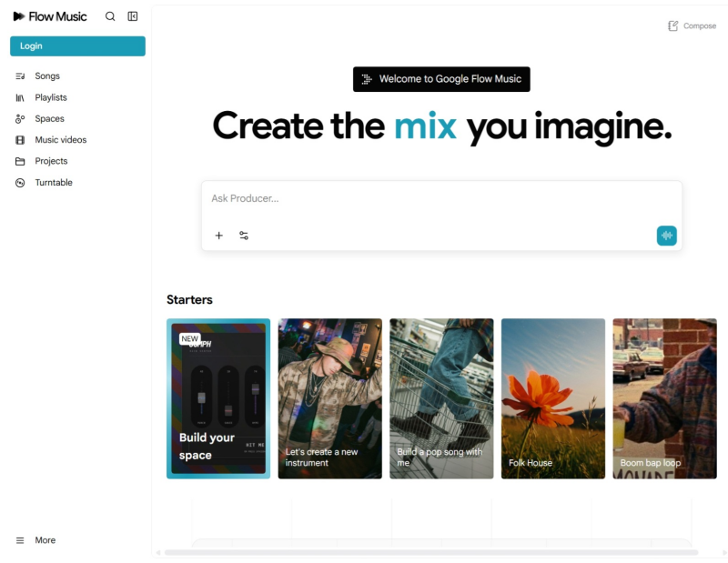
Task: Click the Welcome to Google Flow Music banner
Action: point(441,79)
